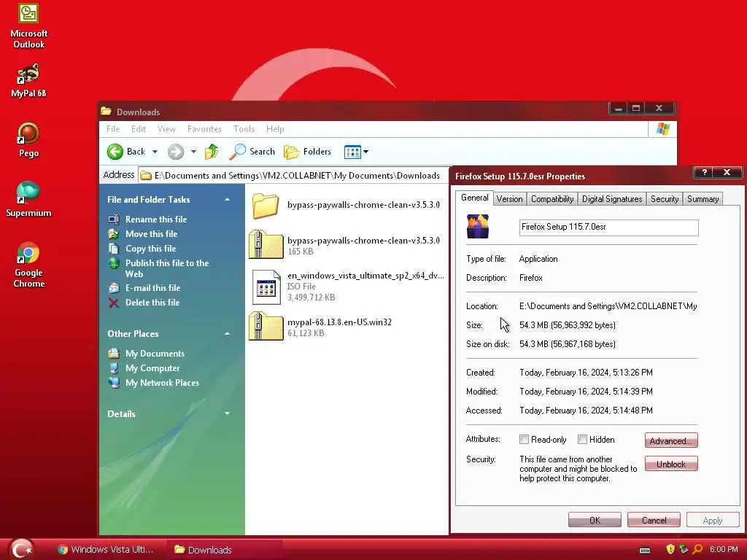Open the Views dropdown arrow
Viewport: 747px width, 560px height.
coord(366,152)
